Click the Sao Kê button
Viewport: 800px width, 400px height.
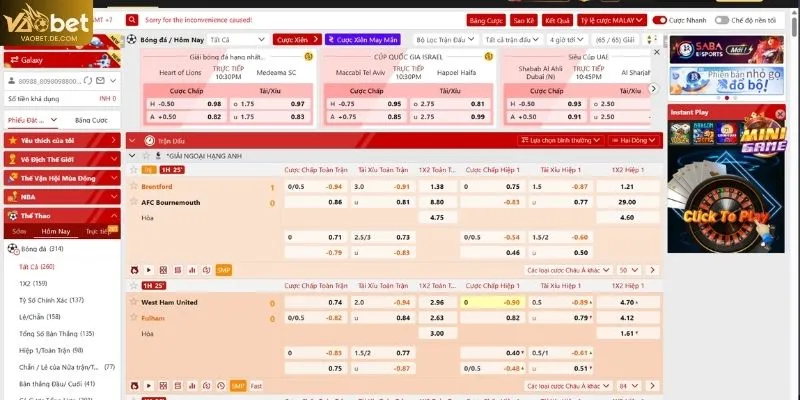tap(523, 20)
